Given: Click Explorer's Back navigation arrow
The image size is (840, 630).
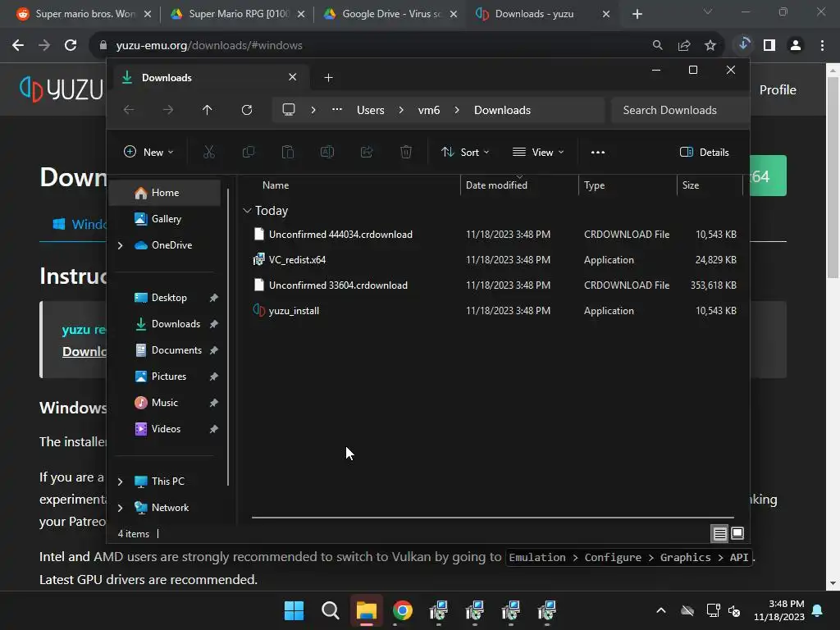Looking at the screenshot, I should [129, 110].
